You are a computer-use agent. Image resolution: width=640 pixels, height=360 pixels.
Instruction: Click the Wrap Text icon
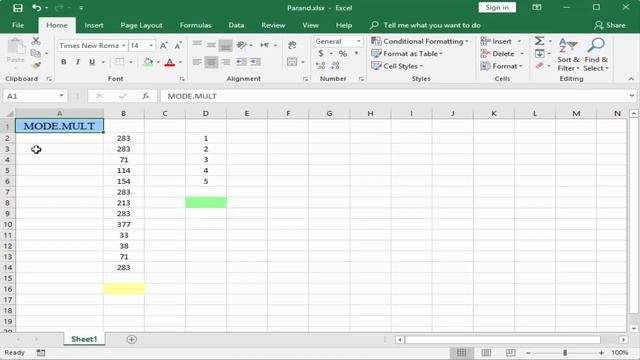(x=292, y=45)
